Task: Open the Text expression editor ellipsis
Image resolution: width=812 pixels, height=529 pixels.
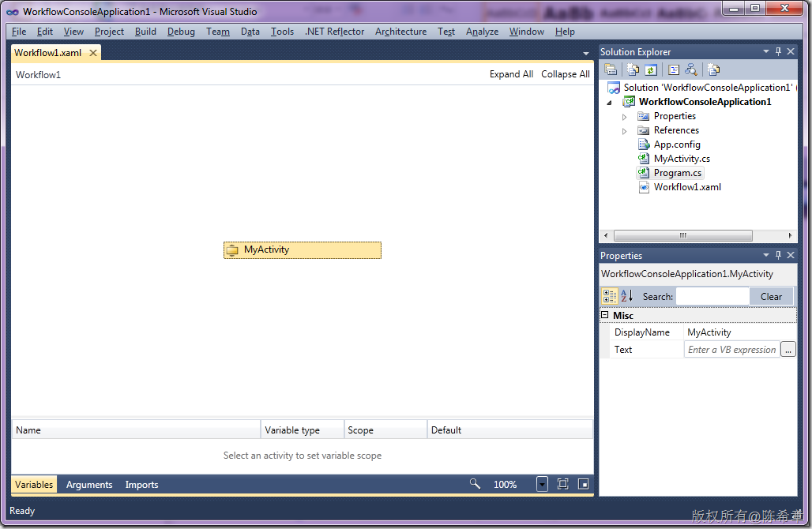Action: tap(788, 350)
